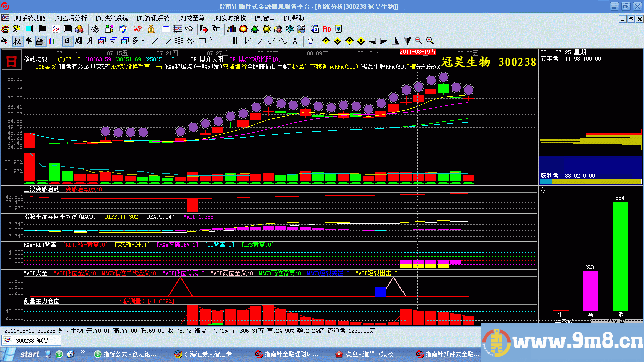Select the sine wave curve drawing tool

[283, 41]
